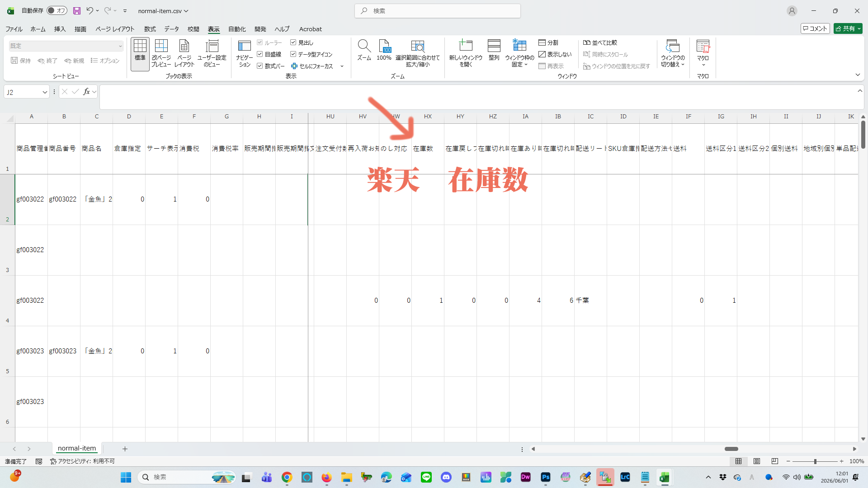Image resolution: width=868 pixels, height=488 pixels.
Task: Click Page Layout icon in status bar
Action: click(756, 461)
